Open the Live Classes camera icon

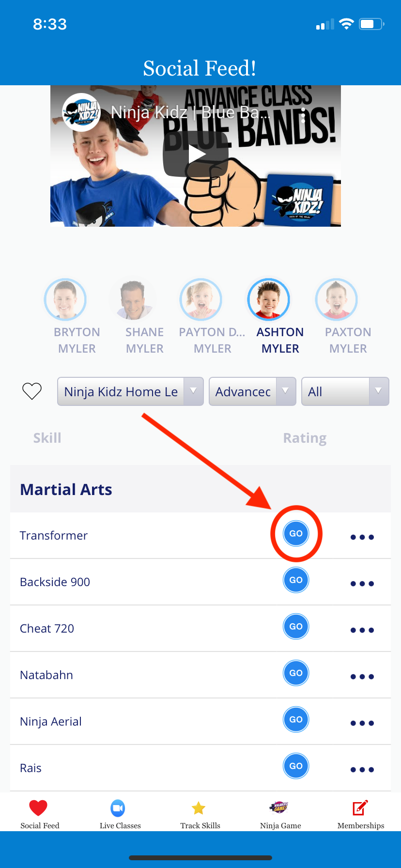pyautogui.click(x=118, y=808)
